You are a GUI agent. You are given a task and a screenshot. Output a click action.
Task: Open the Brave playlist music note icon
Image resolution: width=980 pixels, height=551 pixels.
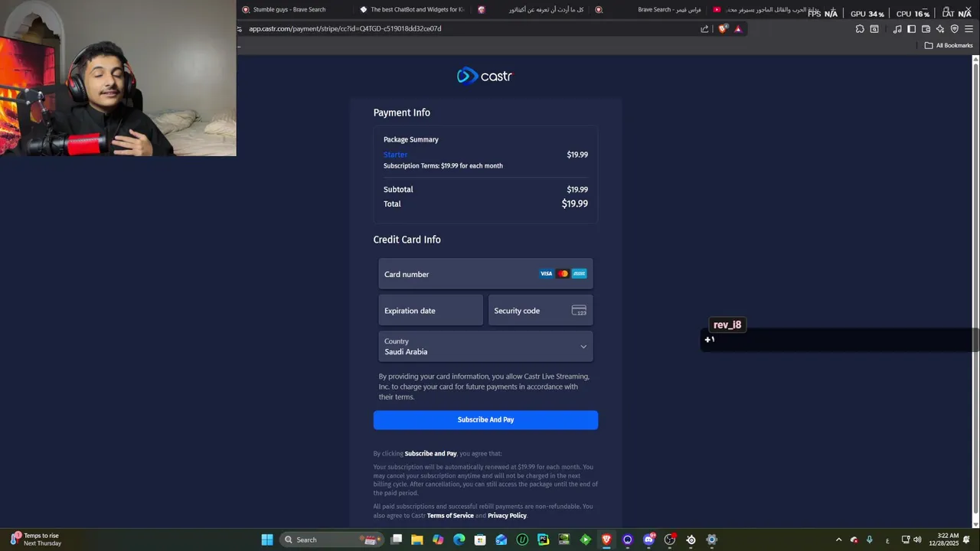tap(897, 29)
